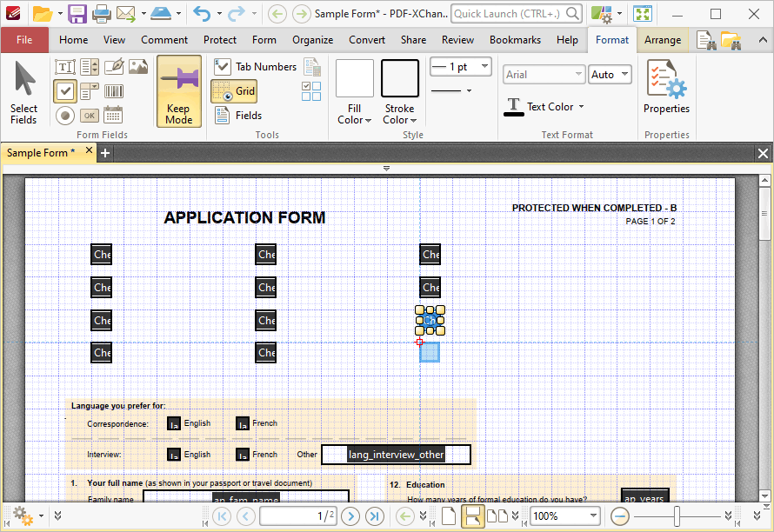Select the Text Field tool
774x532 pixels.
pyautogui.click(x=65, y=67)
